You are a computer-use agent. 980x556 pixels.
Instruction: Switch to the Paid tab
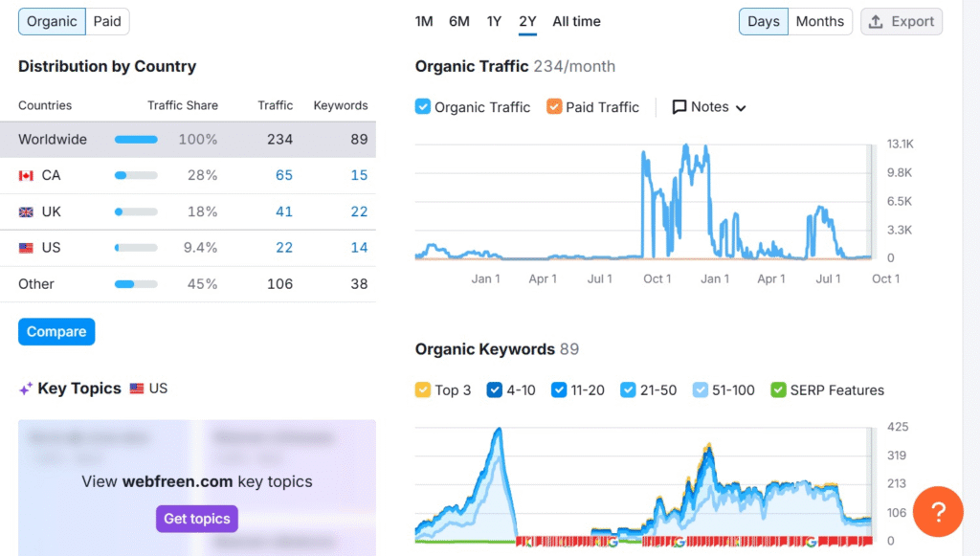107,21
